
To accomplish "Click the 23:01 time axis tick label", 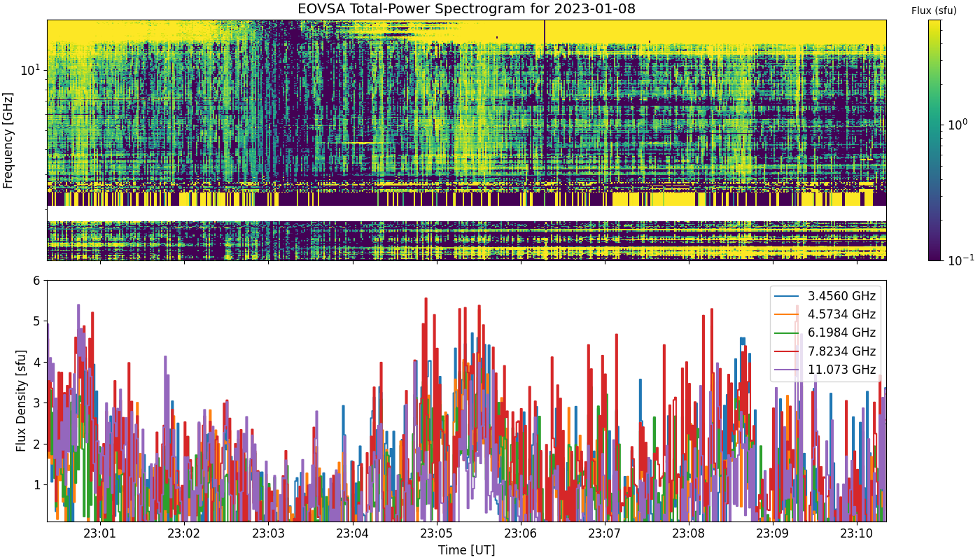I will click(x=100, y=534).
